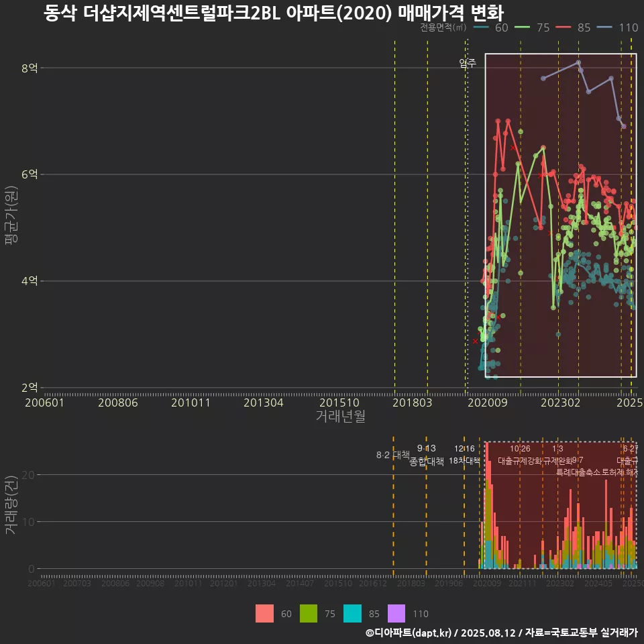Click '201407' on the volume chart x-axis
The height and width of the screenshot is (644, 644).
[x=300, y=583]
